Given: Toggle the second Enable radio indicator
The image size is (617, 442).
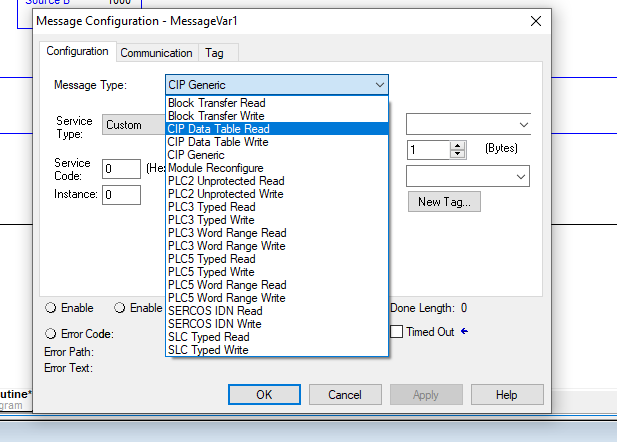Looking at the screenshot, I should pos(120,308).
